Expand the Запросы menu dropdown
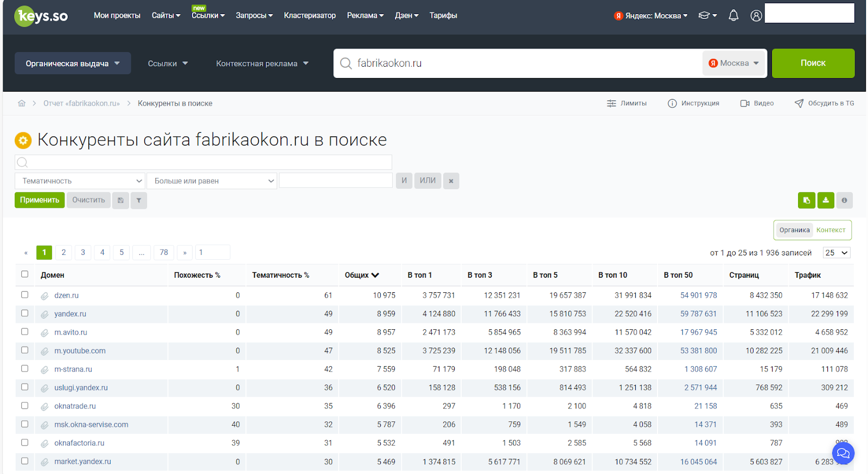The image size is (868, 474). (254, 15)
